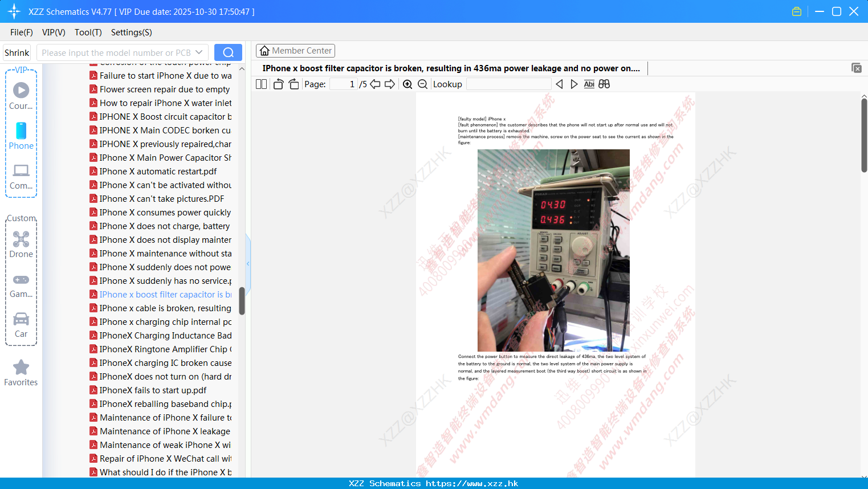This screenshot has height=489, width=868.
Task: Open 'IPHONE X Main CODEC borken' file
Action: 161,131
